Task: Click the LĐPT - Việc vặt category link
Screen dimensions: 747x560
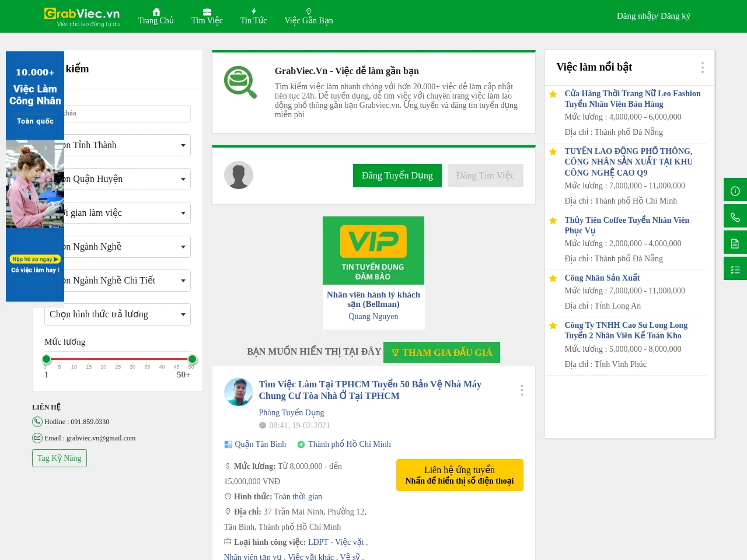Action: [x=336, y=542]
